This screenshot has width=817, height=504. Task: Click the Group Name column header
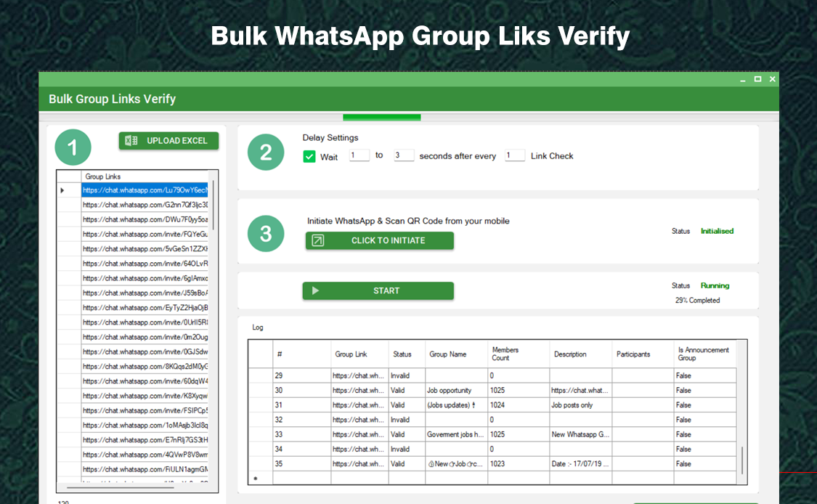click(x=457, y=354)
